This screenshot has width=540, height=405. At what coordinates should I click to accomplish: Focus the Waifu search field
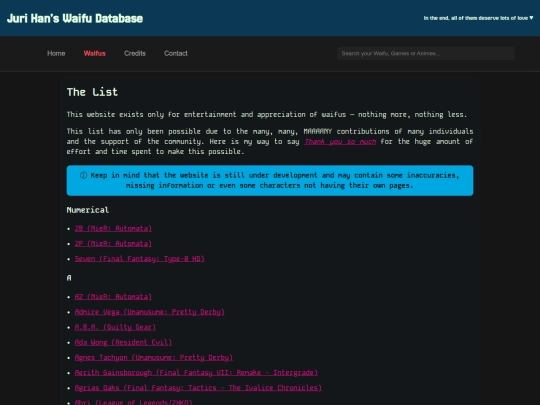[x=426, y=53]
